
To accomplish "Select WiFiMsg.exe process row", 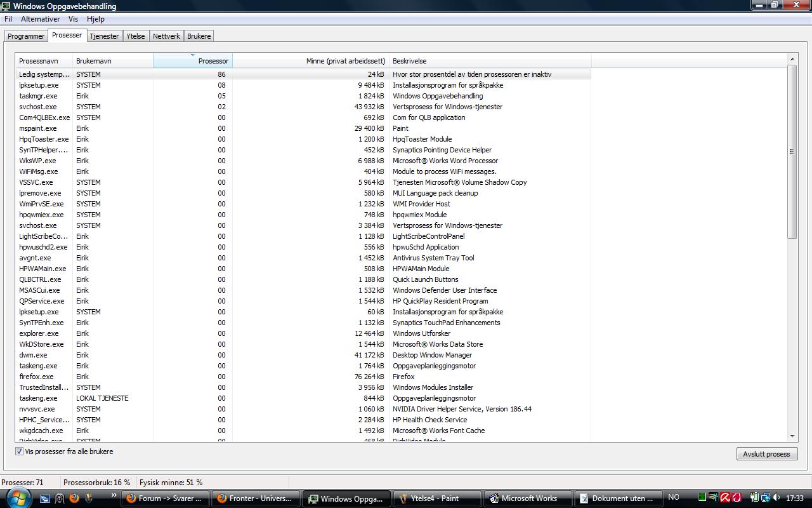I will (x=303, y=171).
